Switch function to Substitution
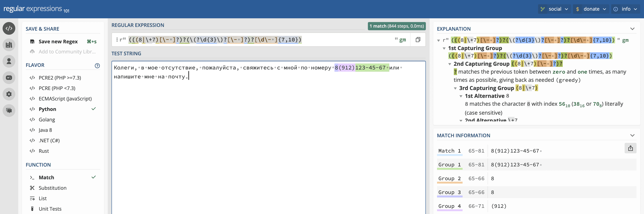 click(53, 188)
